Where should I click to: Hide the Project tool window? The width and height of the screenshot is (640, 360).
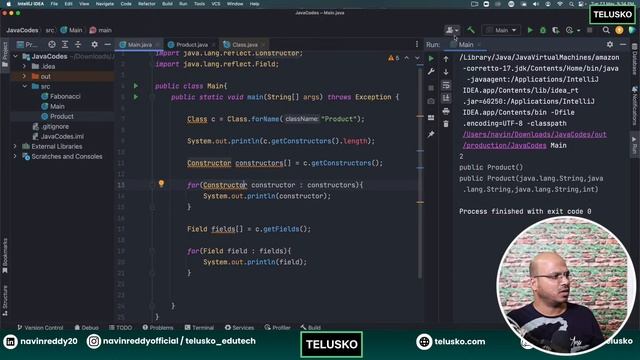pyautogui.click(x=107, y=44)
